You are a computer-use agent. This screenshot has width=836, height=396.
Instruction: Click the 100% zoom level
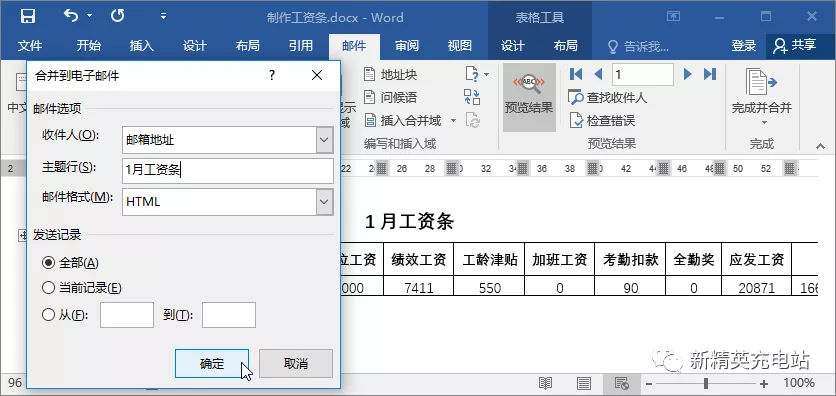pos(799,383)
